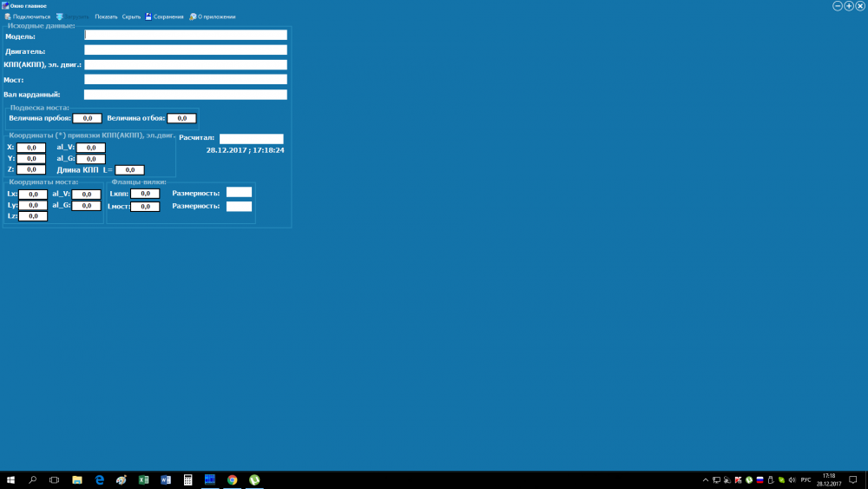This screenshot has height=489, width=868.
Task: Click the Подключиться toolbar item
Action: (27, 17)
